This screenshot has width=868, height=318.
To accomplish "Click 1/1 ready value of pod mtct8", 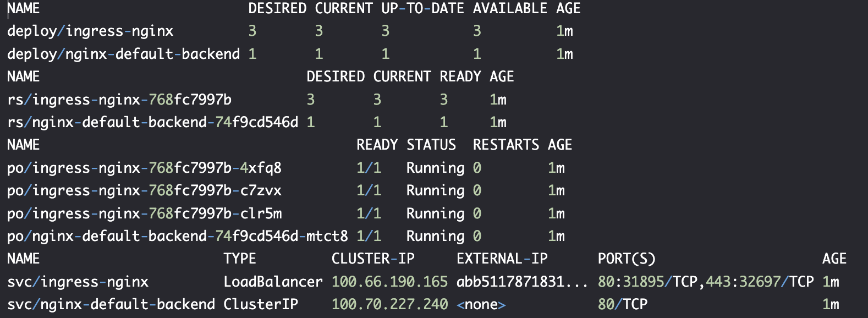I will click(369, 236).
